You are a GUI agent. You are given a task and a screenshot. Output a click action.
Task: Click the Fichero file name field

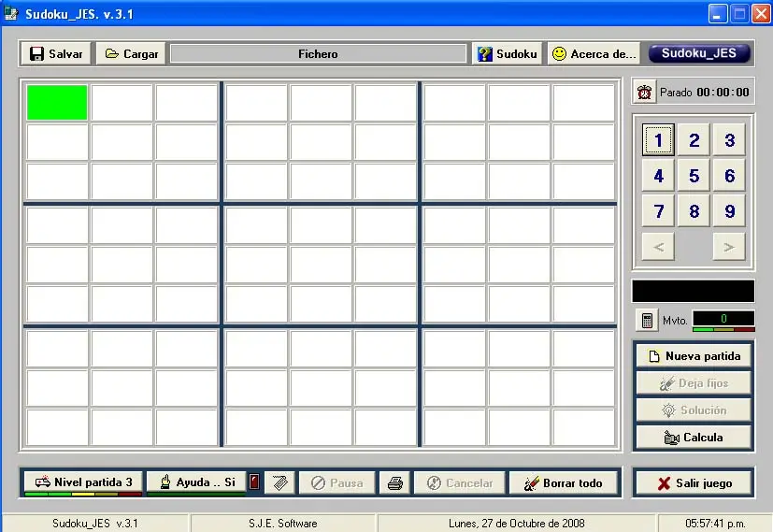point(318,53)
